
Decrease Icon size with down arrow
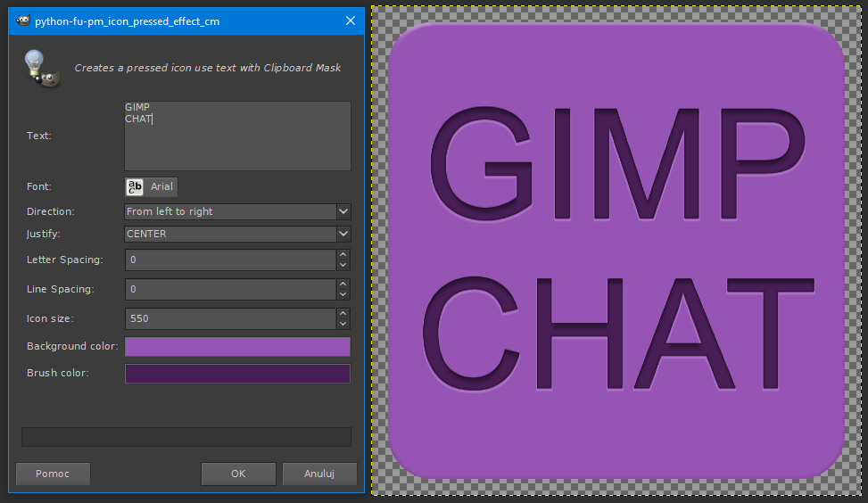pos(343,324)
